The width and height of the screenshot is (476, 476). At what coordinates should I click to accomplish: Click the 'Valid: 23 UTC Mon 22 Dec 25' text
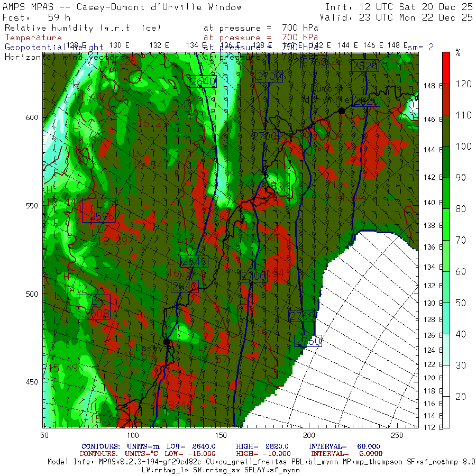click(396, 17)
